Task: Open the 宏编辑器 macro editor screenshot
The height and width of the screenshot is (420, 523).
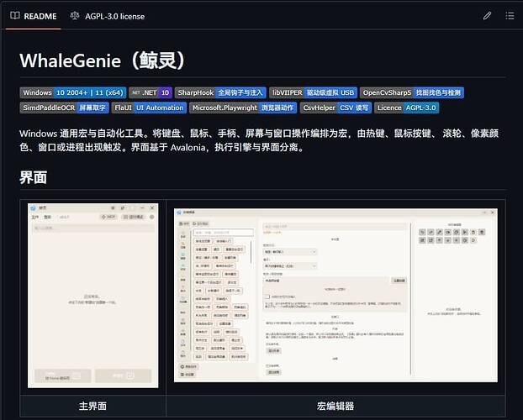Action: pyautogui.click(x=335, y=296)
